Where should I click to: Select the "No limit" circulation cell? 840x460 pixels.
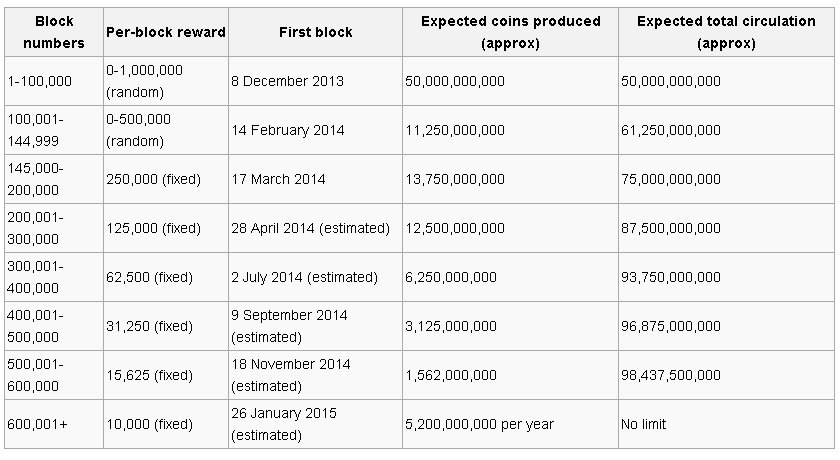point(643,424)
